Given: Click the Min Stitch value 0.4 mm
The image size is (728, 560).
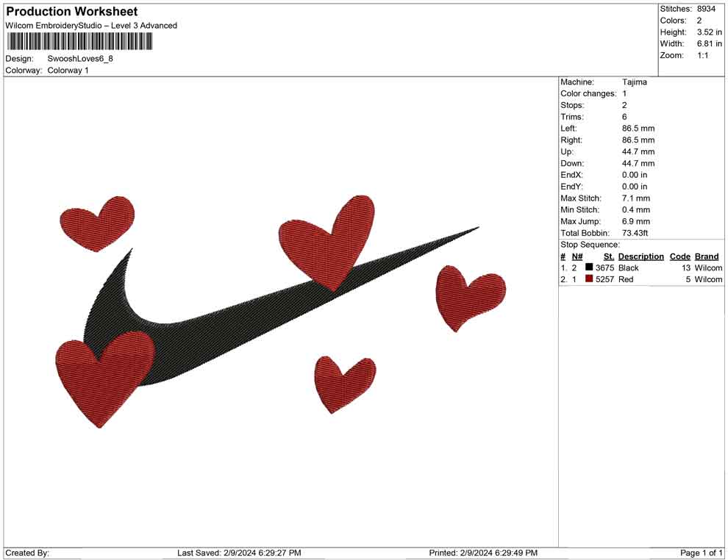Looking at the screenshot, I should [636, 209].
